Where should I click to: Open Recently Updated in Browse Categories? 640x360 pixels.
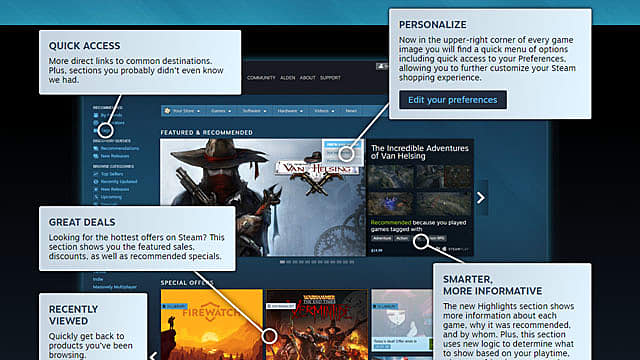pos(119,182)
